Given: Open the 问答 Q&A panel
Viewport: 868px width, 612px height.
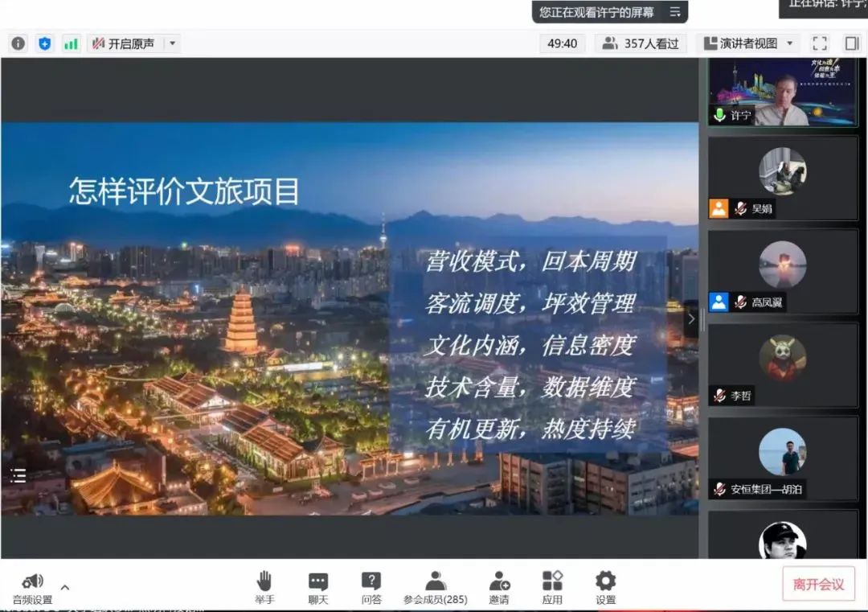Looking at the screenshot, I should [371, 587].
